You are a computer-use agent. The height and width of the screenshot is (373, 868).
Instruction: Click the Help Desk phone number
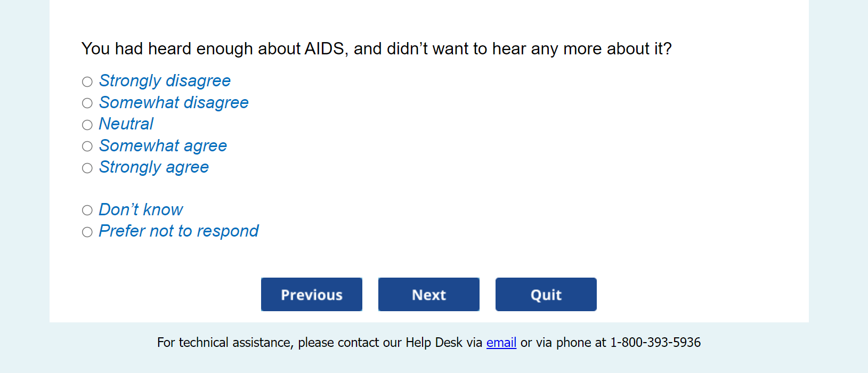pyautogui.click(x=655, y=343)
